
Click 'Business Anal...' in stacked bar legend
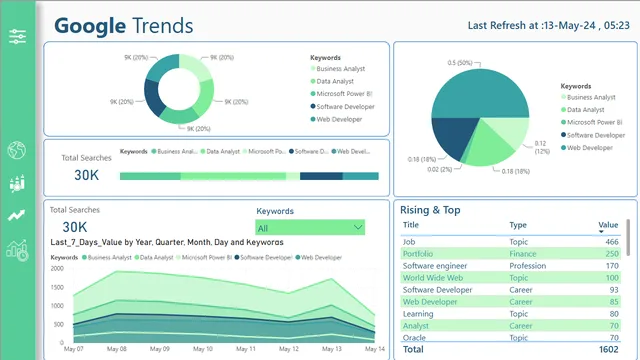pos(174,151)
